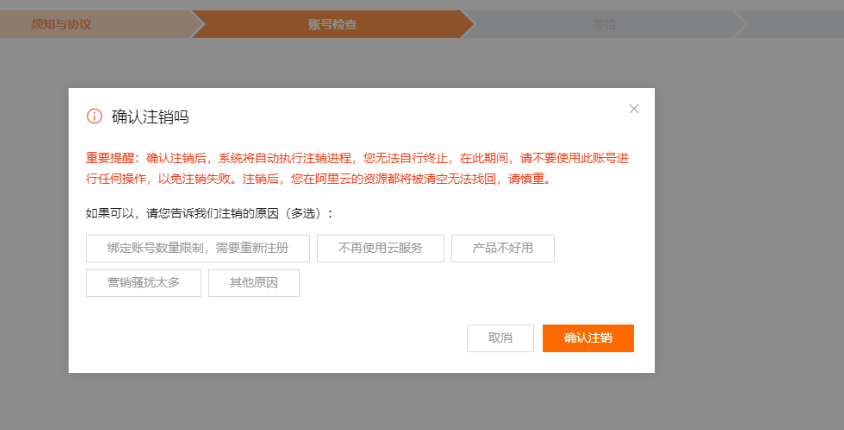
Task: Click the 重要提醒 red warning text
Action: 357,169
